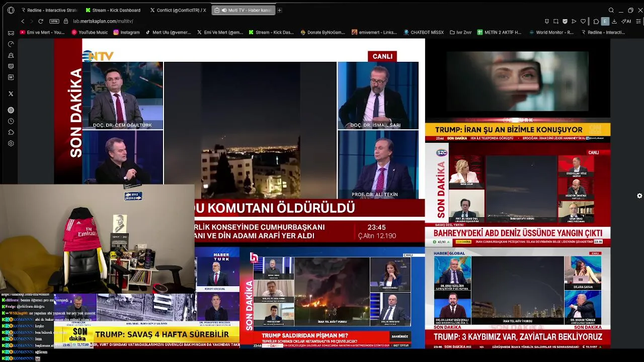Screen dimensions: 644x362
Task: Go forward with the forward arrow
Action: (31, 21)
